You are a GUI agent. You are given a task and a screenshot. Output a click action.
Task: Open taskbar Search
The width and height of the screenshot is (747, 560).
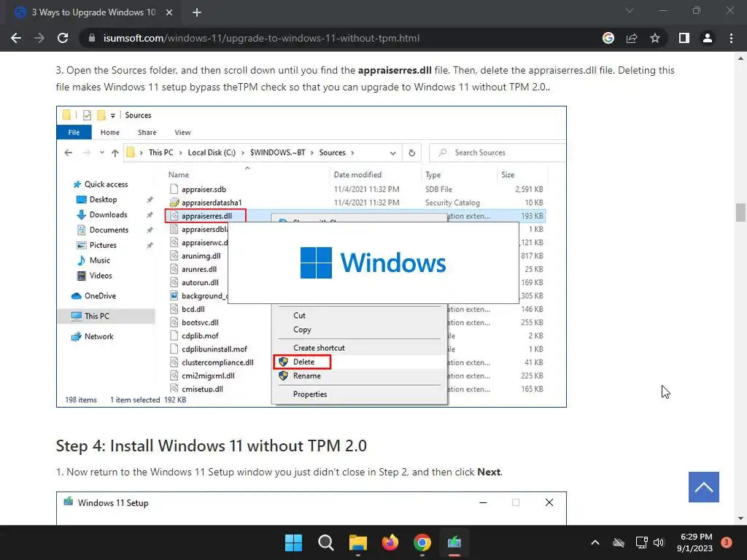tap(326, 542)
